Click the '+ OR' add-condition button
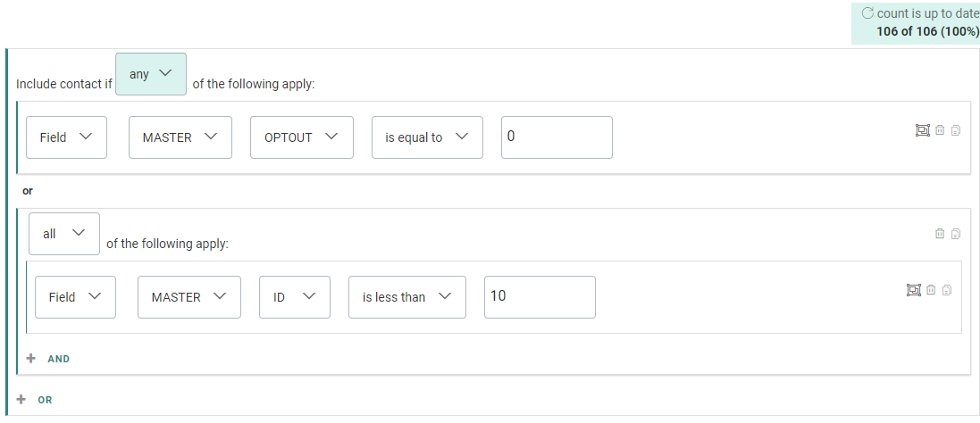This screenshot has height=423, width=980. 36,400
